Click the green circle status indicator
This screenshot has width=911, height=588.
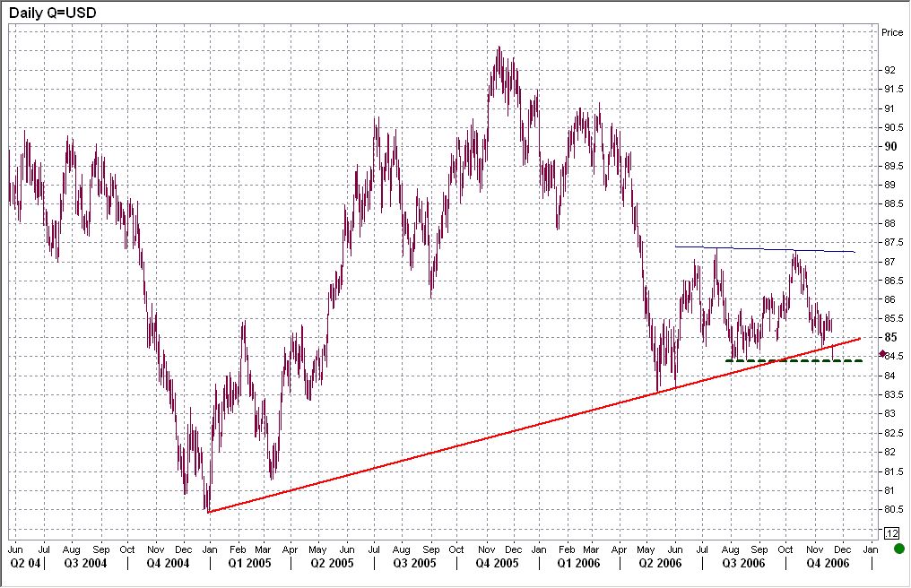pos(898,549)
